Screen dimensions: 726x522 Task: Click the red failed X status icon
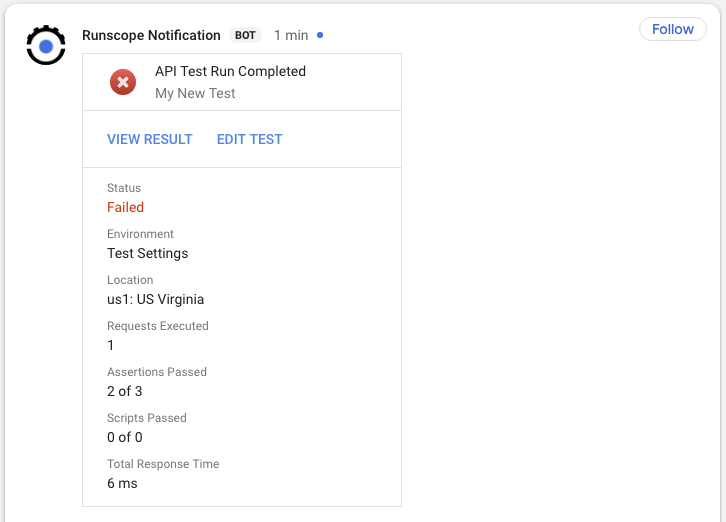click(x=123, y=82)
